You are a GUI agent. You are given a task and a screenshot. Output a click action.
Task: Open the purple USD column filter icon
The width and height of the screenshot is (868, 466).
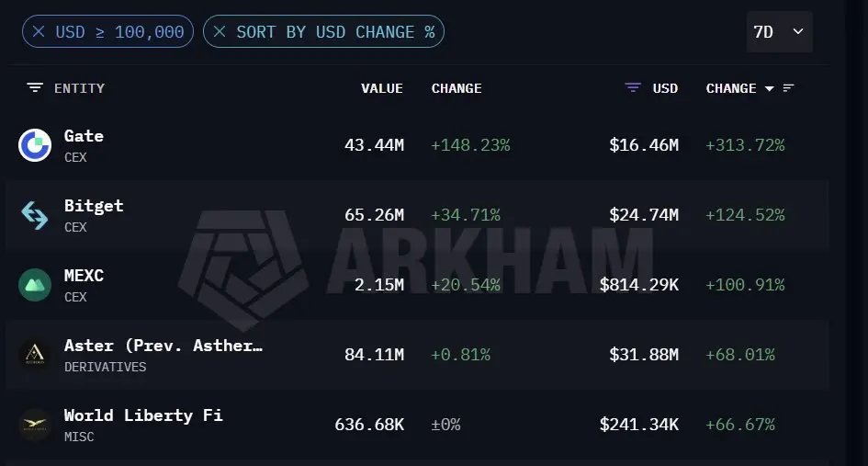[x=633, y=87]
